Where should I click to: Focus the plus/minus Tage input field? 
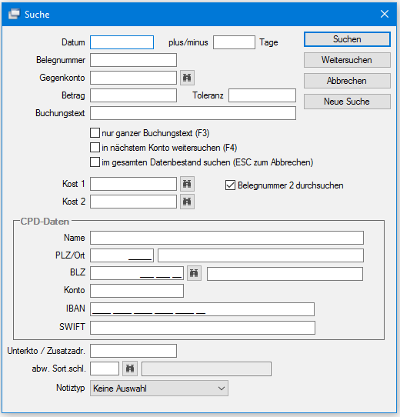[x=234, y=42]
